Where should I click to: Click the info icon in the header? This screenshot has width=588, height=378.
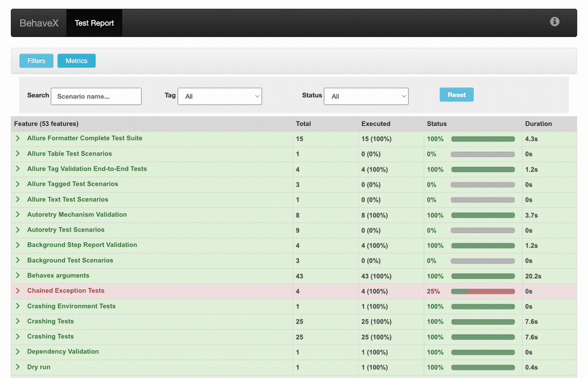(555, 22)
